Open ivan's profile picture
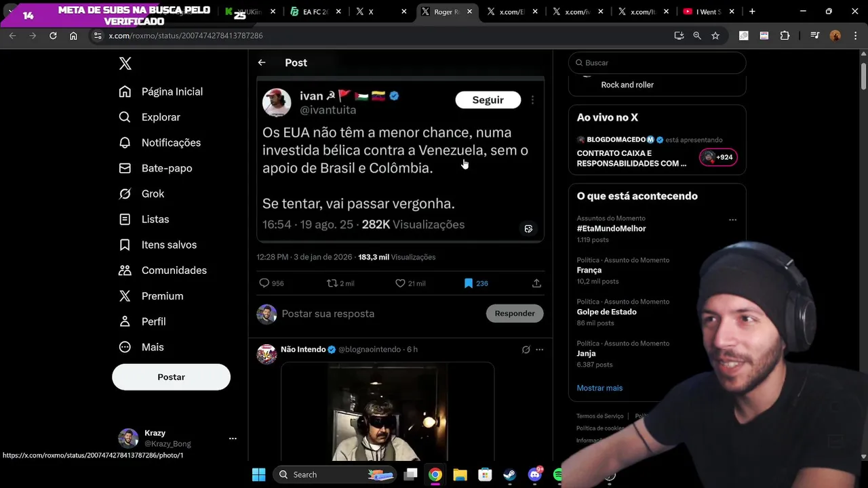The image size is (868, 488). click(277, 102)
